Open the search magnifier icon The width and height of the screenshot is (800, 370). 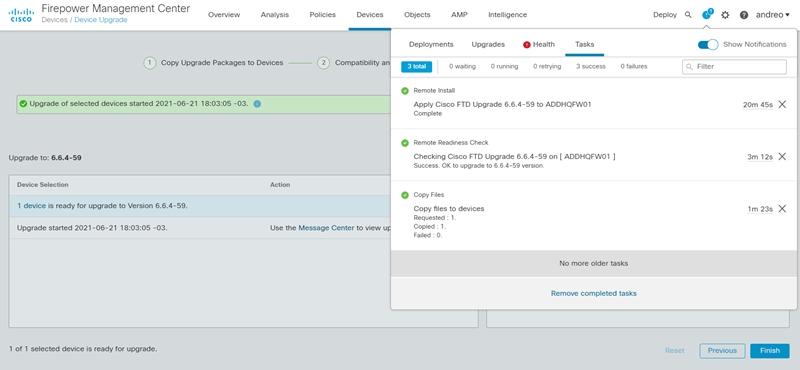[x=688, y=15]
